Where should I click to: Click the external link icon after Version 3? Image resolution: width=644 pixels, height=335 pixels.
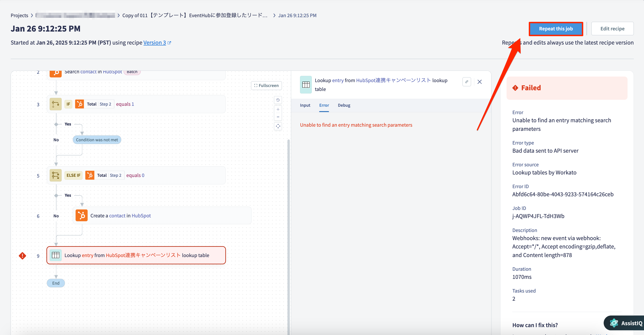coord(169,43)
